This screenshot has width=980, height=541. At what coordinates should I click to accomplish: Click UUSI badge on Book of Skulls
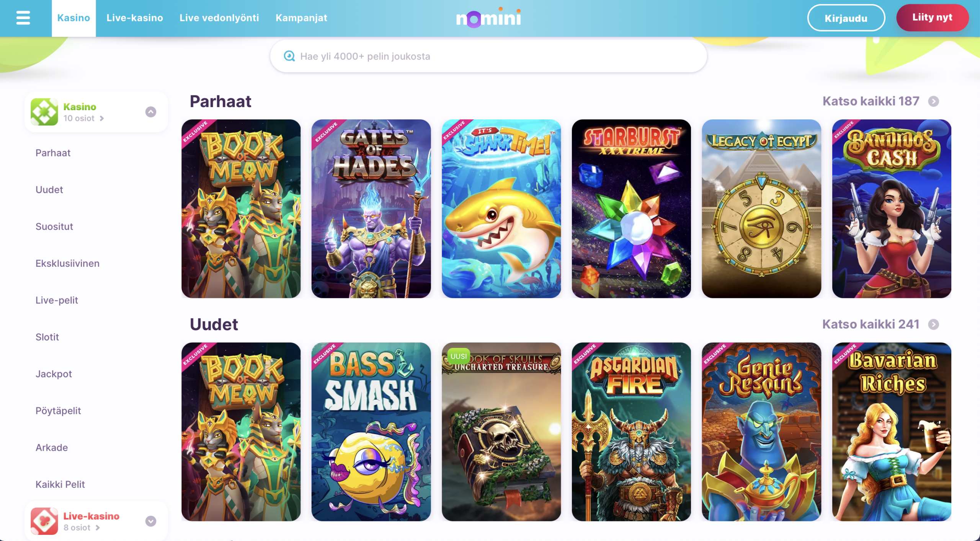click(x=459, y=356)
